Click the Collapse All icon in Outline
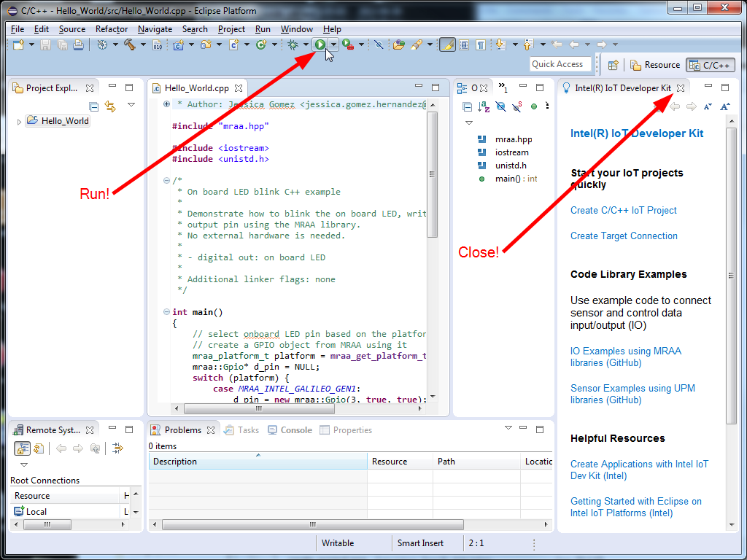The width and height of the screenshot is (747, 560). (468, 106)
